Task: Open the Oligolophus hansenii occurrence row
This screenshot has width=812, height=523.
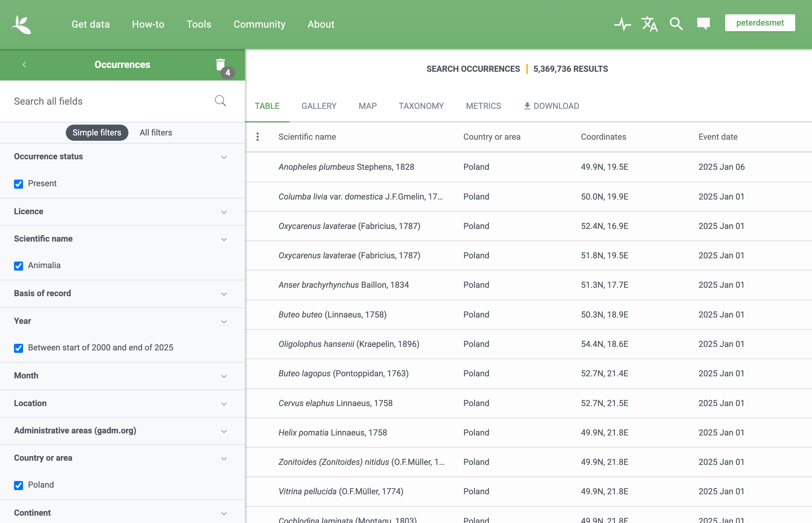Action: (x=528, y=344)
